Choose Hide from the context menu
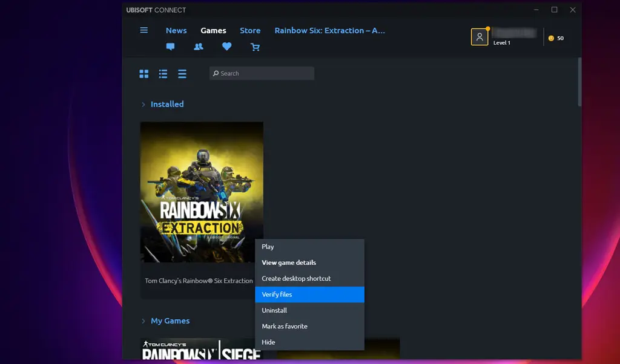 tap(309, 342)
